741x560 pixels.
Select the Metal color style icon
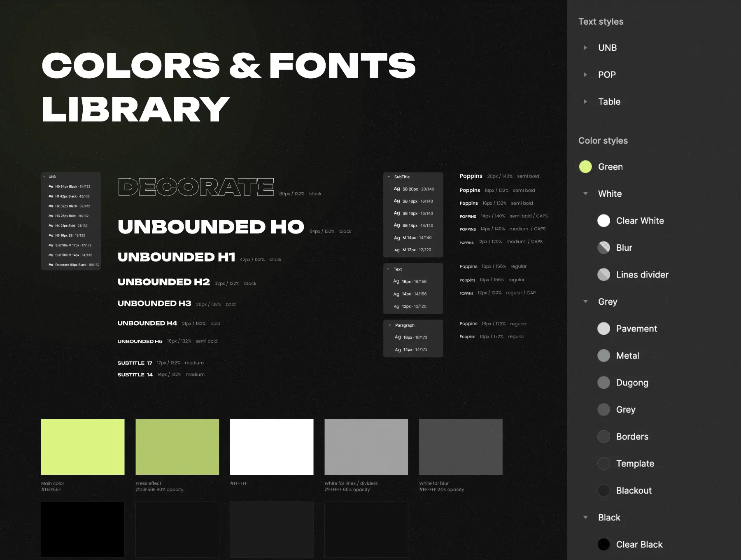(604, 355)
